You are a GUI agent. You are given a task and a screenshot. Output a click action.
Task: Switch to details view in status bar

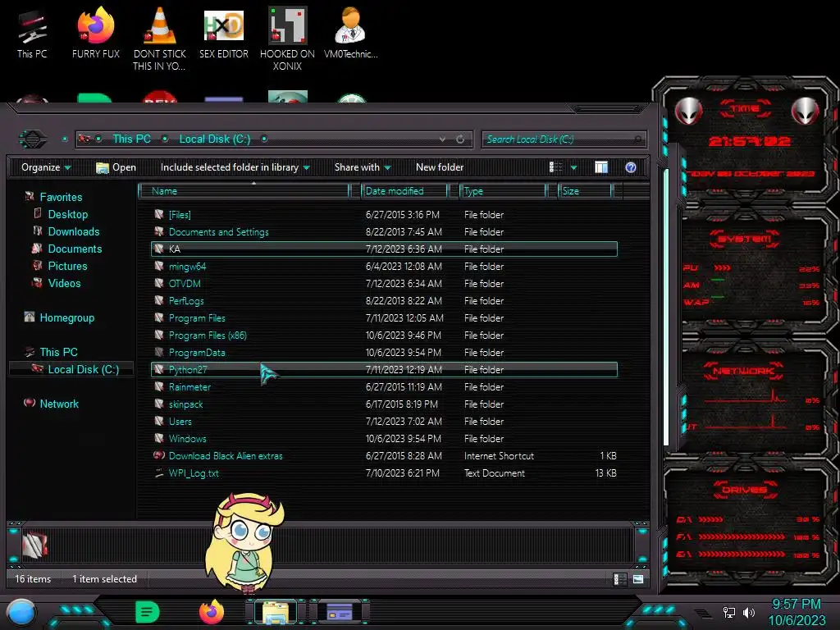pyautogui.click(x=620, y=579)
